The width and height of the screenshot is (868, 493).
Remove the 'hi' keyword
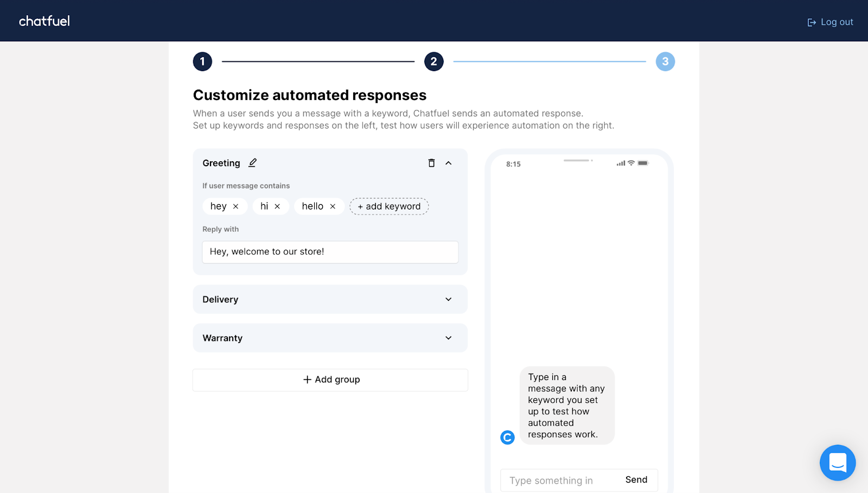(x=277, y=206)
